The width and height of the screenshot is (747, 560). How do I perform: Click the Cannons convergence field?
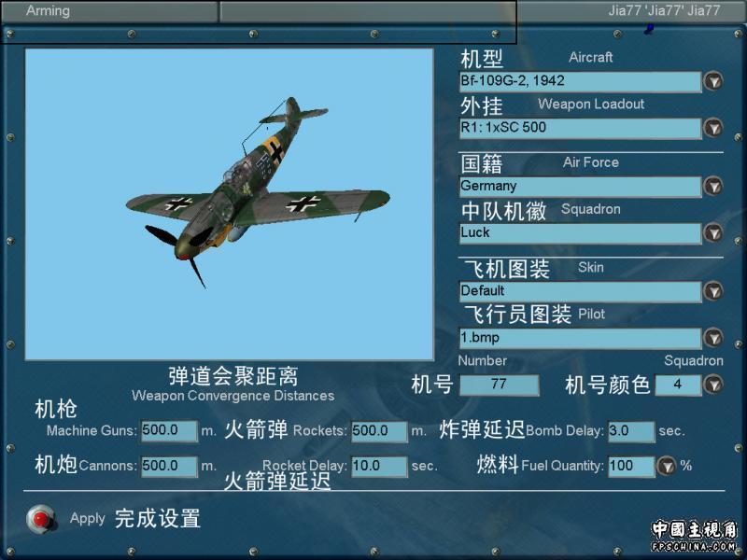(x=169, y=466)
